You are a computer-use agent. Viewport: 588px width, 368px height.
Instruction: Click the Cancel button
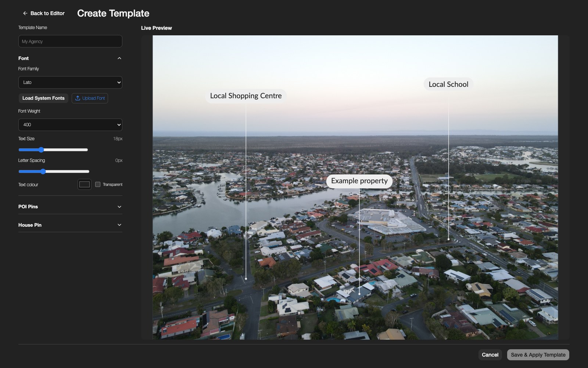490,355
